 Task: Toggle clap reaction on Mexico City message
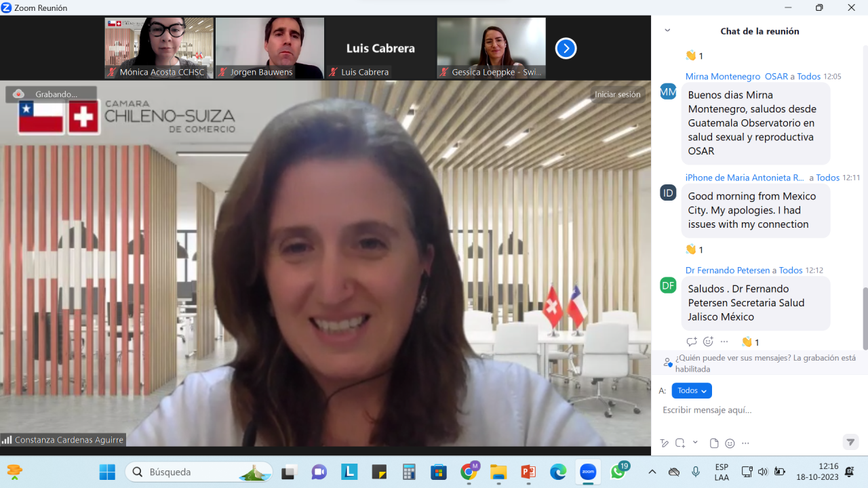click(694, 249)
